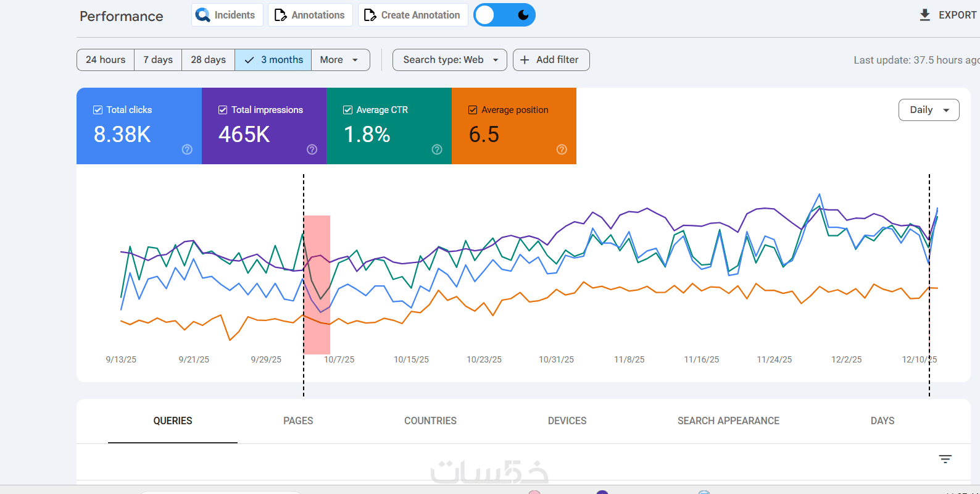The image size is (980, 494).
Task: Click help icon on Total impressions card
Action: 312,149
